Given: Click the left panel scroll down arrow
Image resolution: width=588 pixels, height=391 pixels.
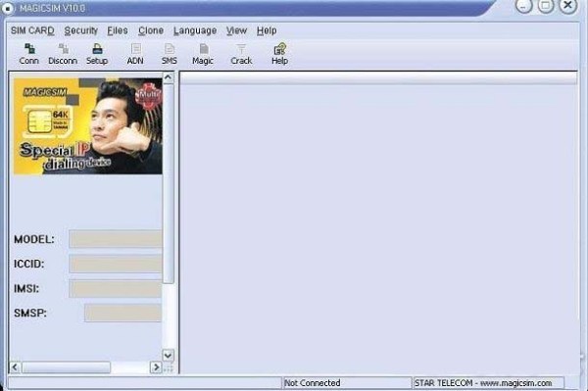Looking at the screenshot, I should pos(168,355).
